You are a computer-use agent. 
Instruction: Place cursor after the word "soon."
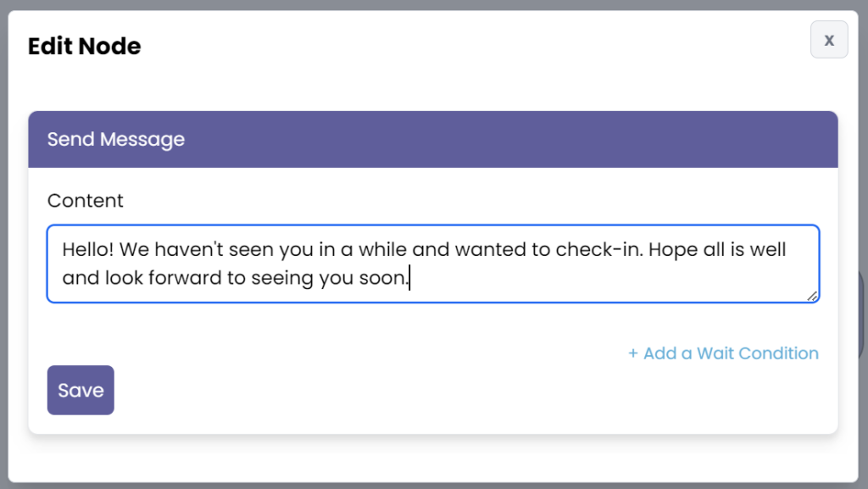click(409, 277)
